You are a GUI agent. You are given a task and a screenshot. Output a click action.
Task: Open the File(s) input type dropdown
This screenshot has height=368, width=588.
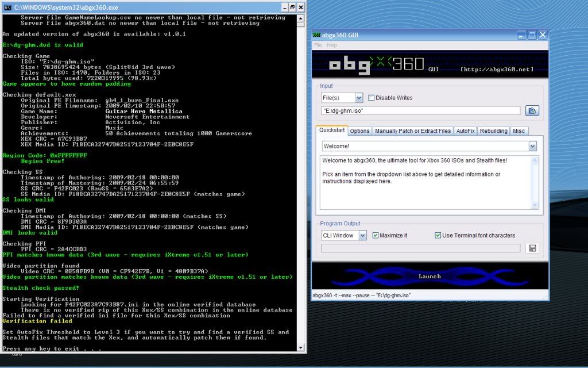pos(359,98)
